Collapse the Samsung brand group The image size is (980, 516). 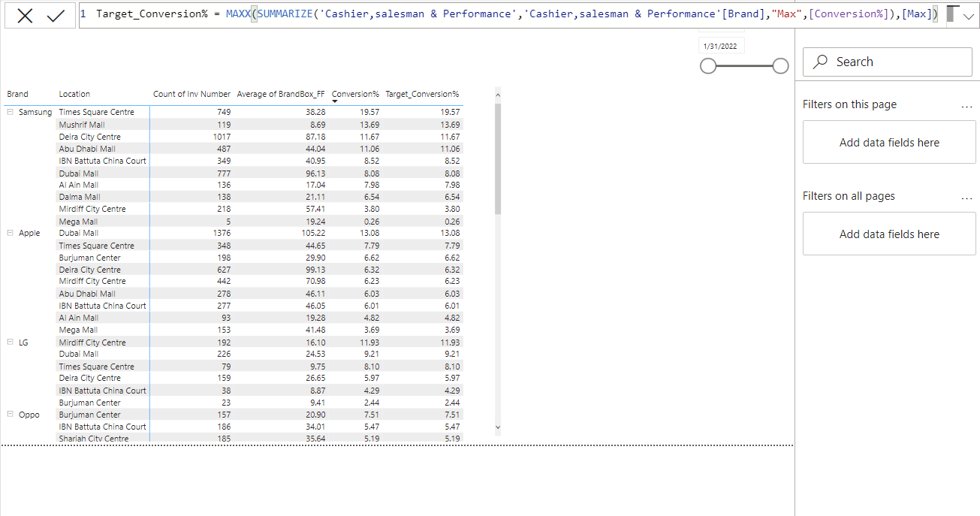(x=11, y=112)
